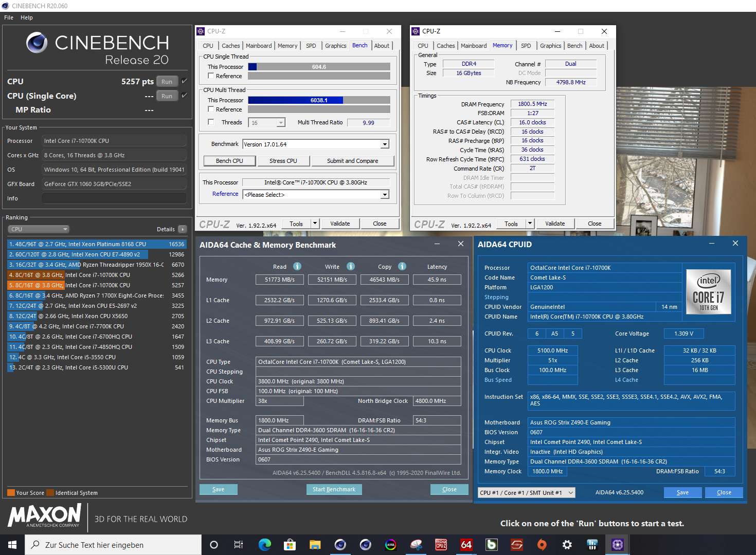
Task: Open Tools dropdown arrow in CPU-Z Bench window
Action: pos(315,224)
